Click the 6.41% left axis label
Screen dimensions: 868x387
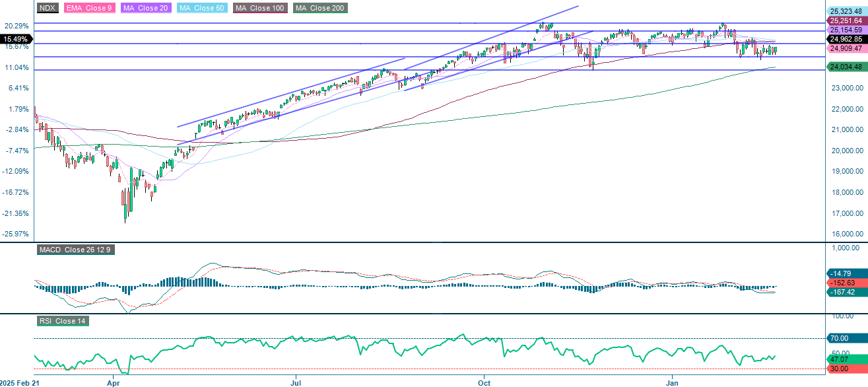pyautogui.click(x=17, y=88)
